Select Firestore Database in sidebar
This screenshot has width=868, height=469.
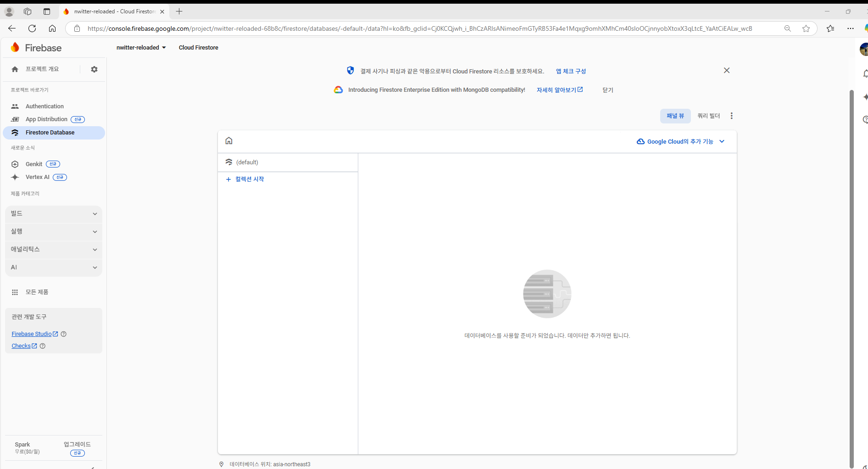54,133
